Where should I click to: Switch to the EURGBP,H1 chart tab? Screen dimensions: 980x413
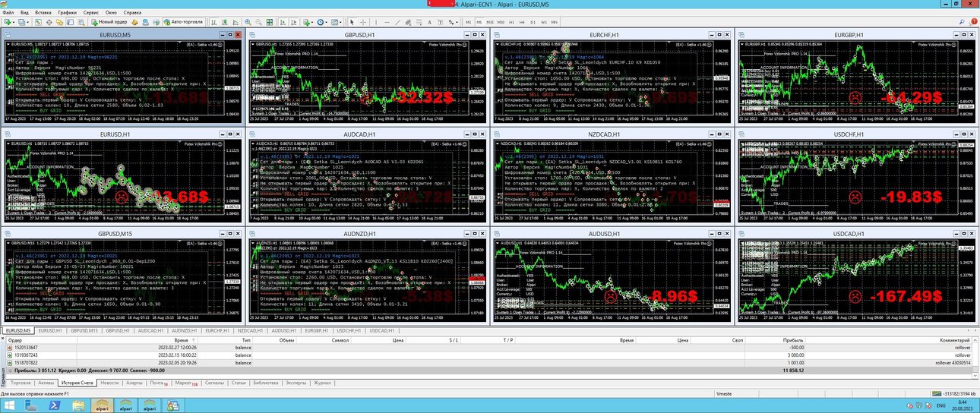click(x=317, y=330)
